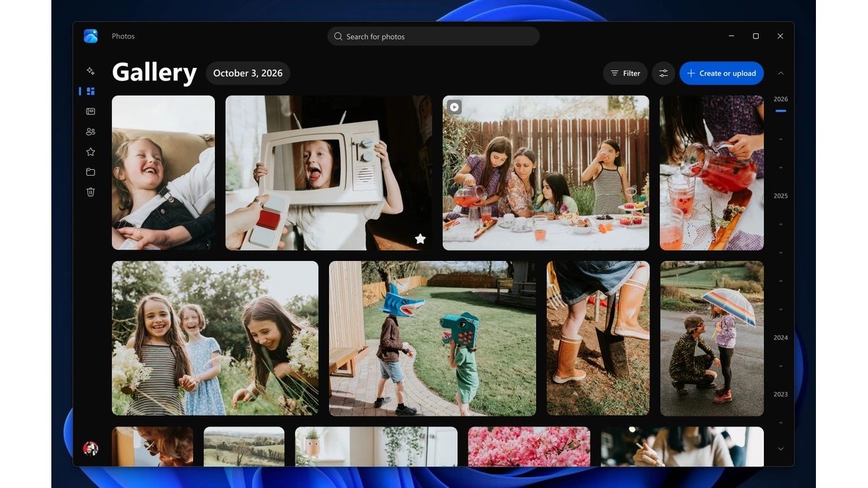Open the white room with plants photo
Image resolution: width=868 pixels, height=488 pixels.
coord(376,446)
